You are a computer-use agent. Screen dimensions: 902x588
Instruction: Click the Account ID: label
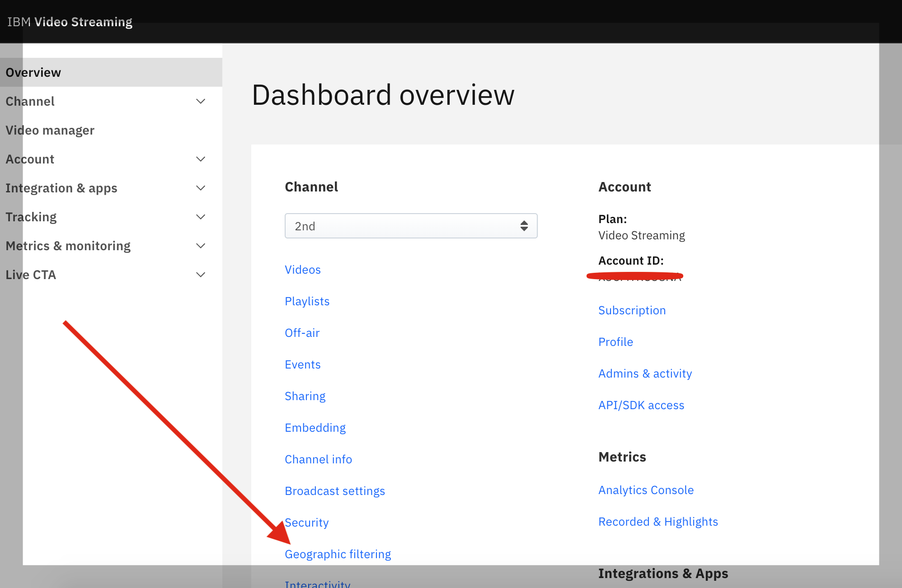(x=631, y=261)
